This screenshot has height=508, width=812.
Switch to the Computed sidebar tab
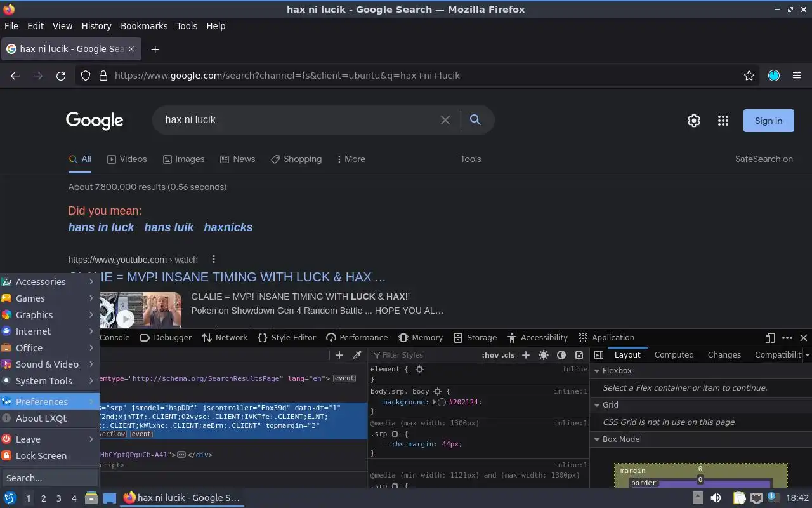pos(674,355)
